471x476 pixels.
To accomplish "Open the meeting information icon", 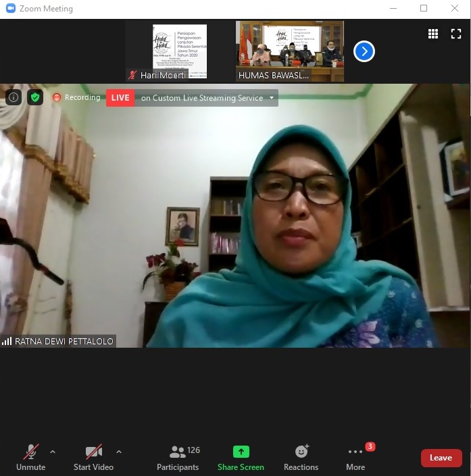I will (x=14, y=97).
